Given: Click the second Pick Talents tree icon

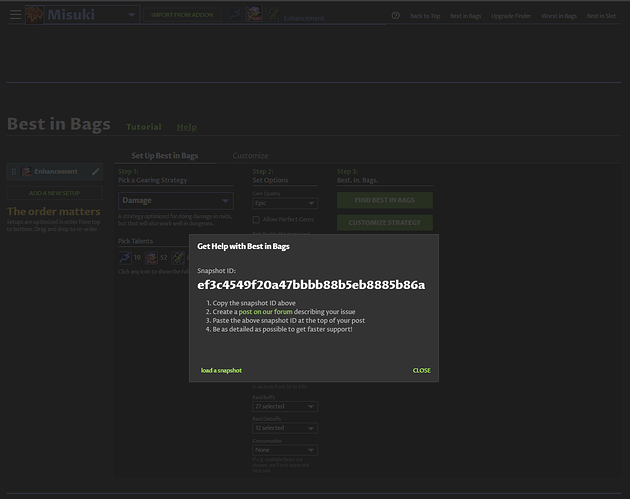Looking at the screenshot, I should coord(151,258).
